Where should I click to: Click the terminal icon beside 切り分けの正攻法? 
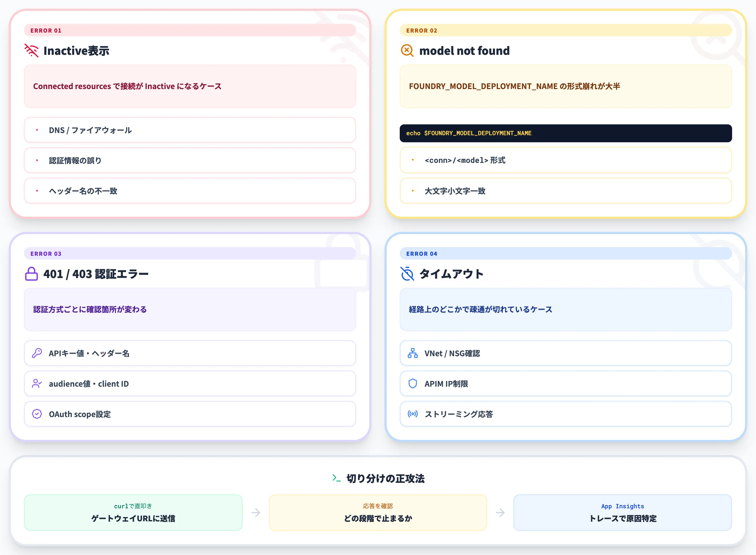[337, 478]
